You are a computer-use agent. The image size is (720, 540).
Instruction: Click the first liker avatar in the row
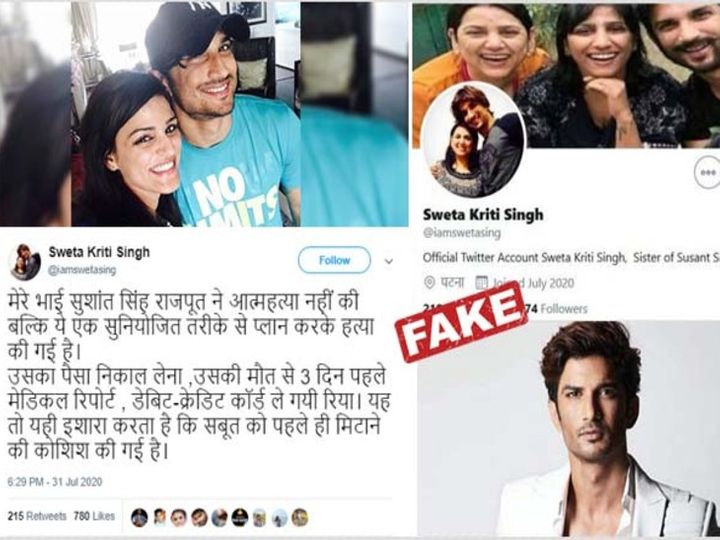[x=139, y=518]
